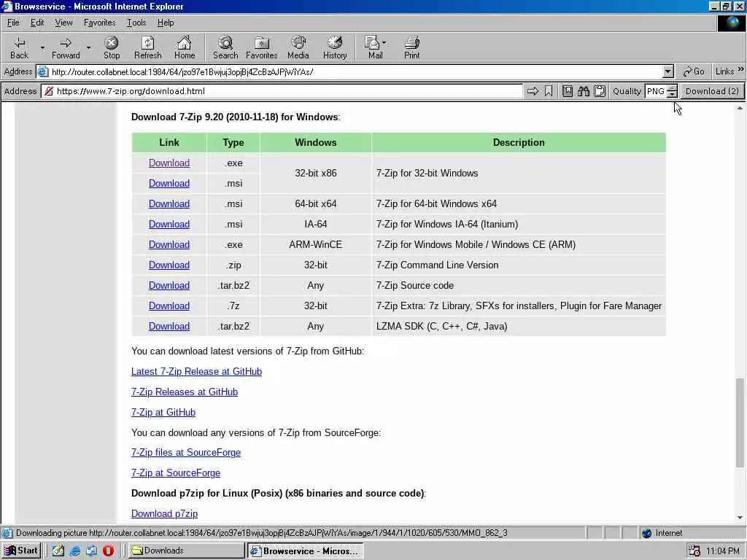The height and width of the screenshot is (560, 747).
Task: Expand the Links toolbar chevron
Action: (741, 69)
